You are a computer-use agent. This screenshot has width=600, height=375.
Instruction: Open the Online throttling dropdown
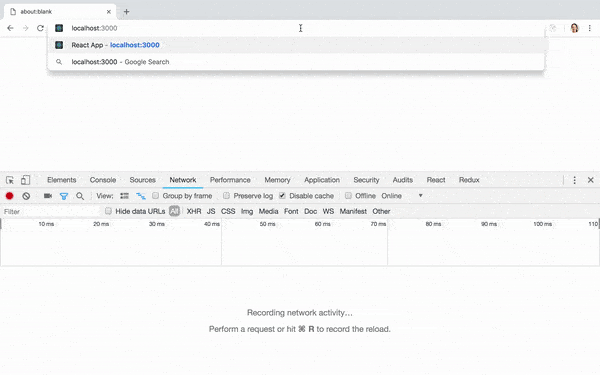[402, 196]
